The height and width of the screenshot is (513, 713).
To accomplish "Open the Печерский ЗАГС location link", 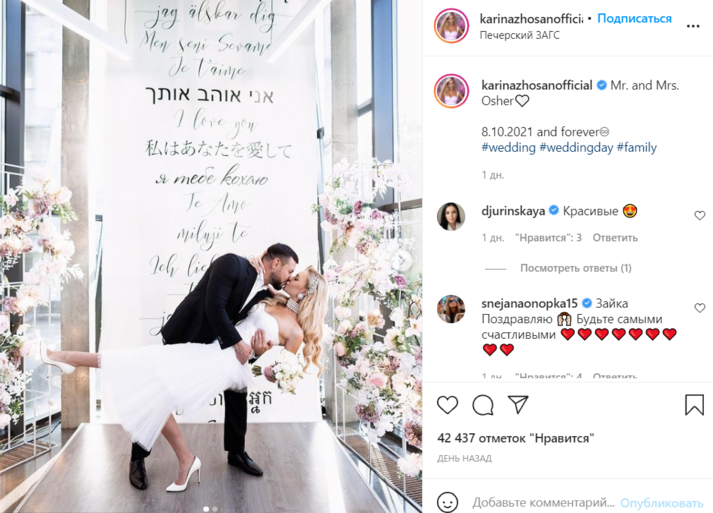I will pos(519,35).
